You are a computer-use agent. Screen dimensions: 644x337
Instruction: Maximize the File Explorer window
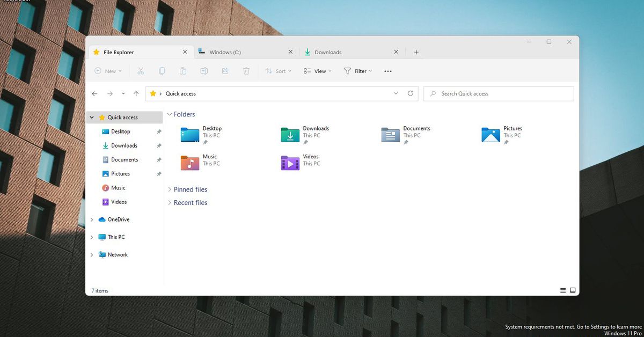point(549,42)
